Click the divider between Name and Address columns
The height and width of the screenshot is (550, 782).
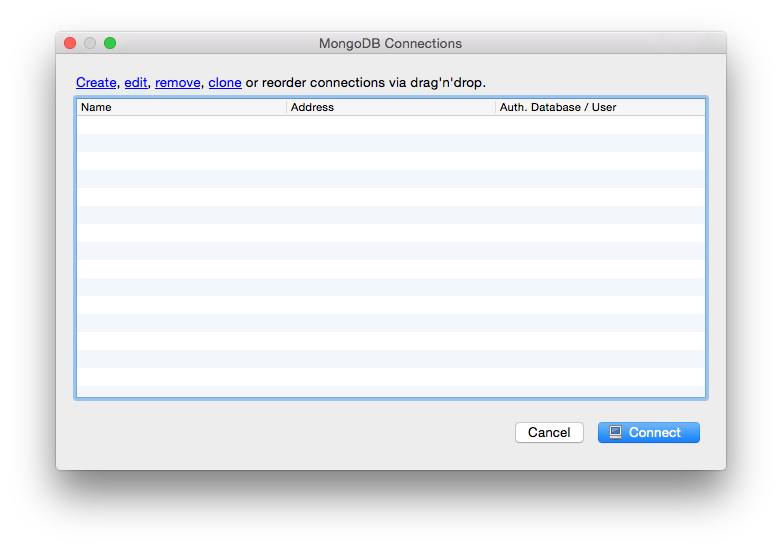tap(286, 107)
